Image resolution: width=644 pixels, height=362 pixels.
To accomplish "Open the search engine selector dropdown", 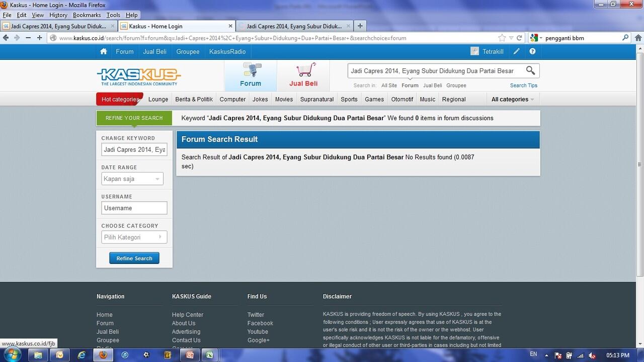I will click(x=541, y=38).
